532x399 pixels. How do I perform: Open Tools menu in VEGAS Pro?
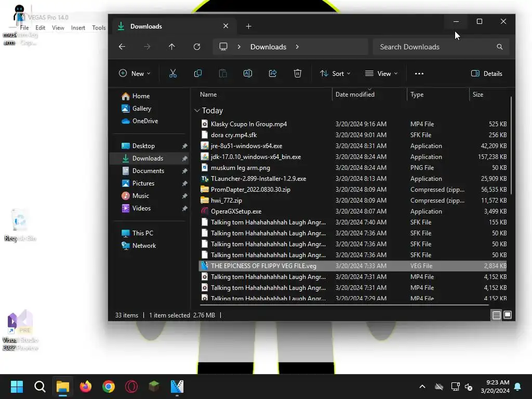pos(99,28)
